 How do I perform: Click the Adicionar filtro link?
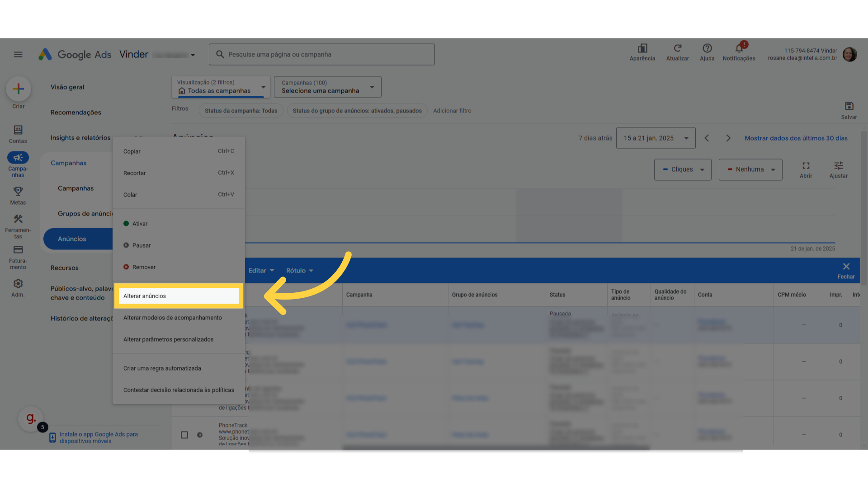coord(452,111)
